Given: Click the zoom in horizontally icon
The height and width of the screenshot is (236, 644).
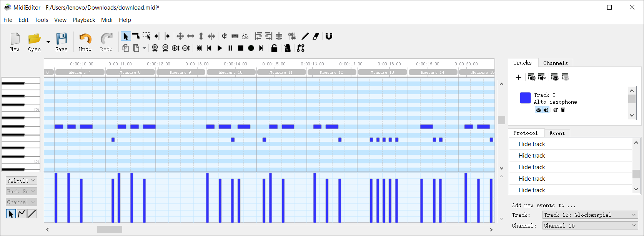Looking at the screenshot, I should click(155, 48).
